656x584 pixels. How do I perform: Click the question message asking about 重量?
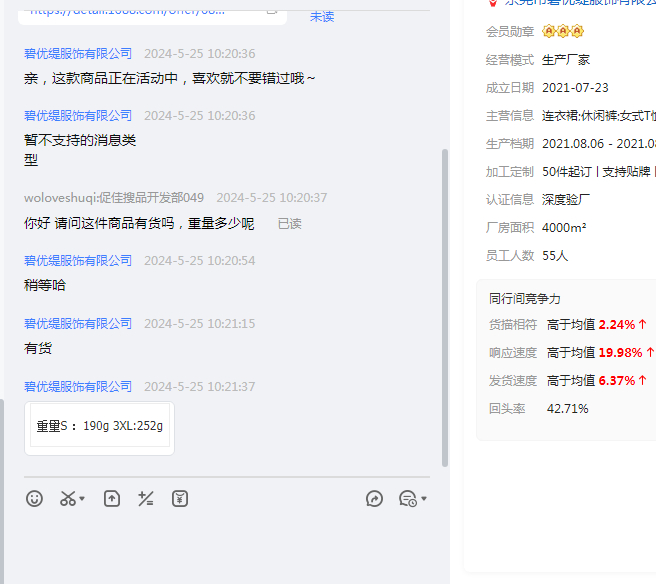pyautogui.click(x=139, y=223)
